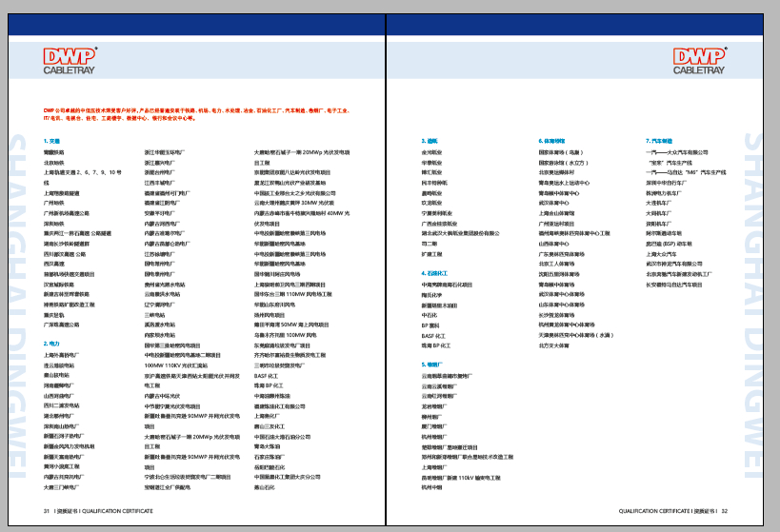This screenshot has width=780, height=532.
Task: Click the left page footer "31 | 资质证书 | QUALIFICATION CERTIFICATE"
Action: pyautogui.click(x=98, y=511)
